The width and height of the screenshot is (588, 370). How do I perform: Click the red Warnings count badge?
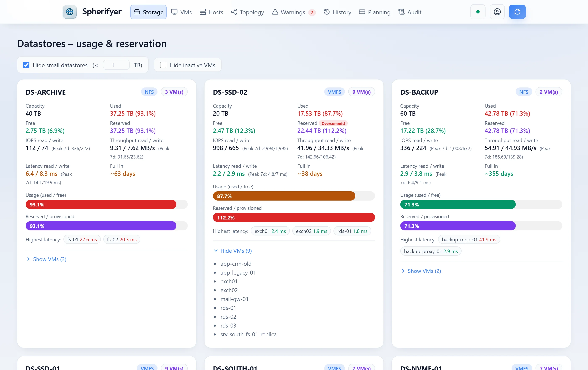pos(312,12)
